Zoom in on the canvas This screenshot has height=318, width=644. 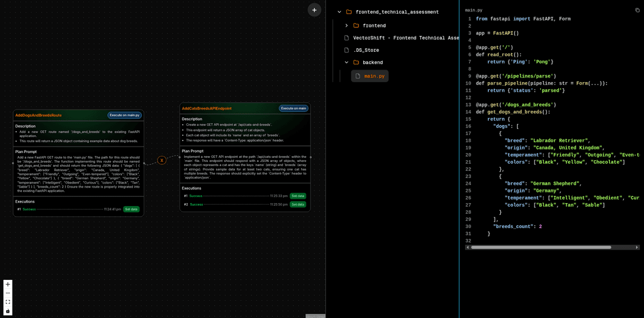click(8, 284)
